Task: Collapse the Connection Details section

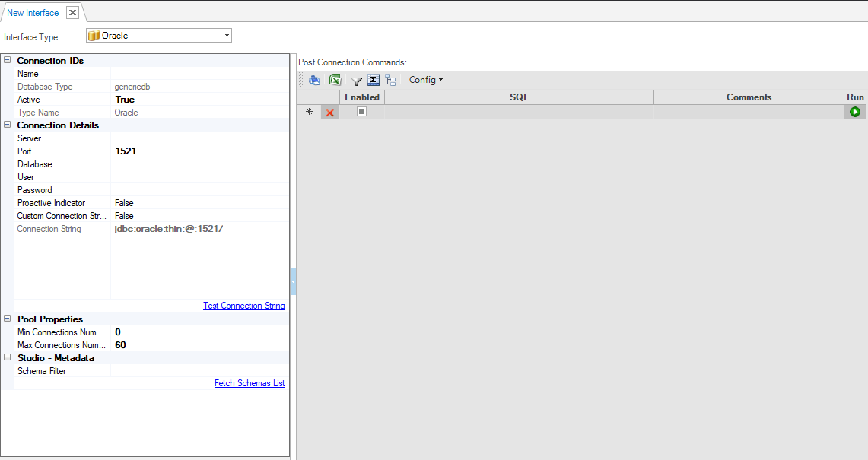Action: coord(7,125)
